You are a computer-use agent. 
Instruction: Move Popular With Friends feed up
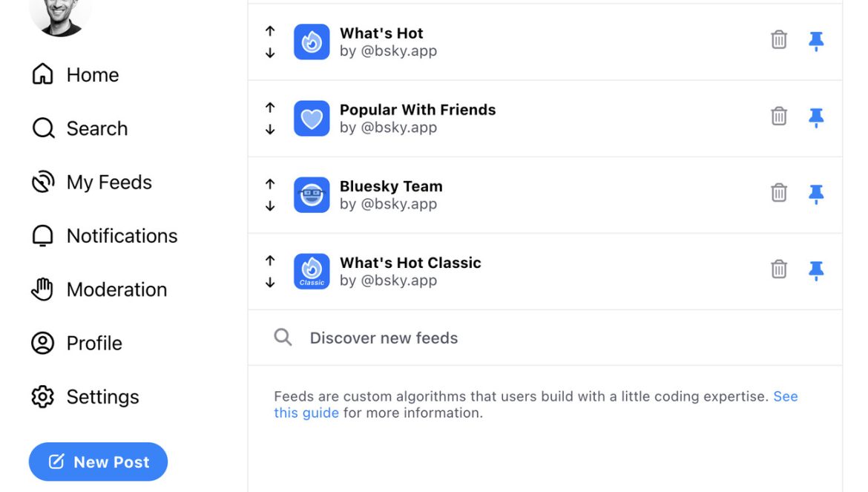coord(270,108)
